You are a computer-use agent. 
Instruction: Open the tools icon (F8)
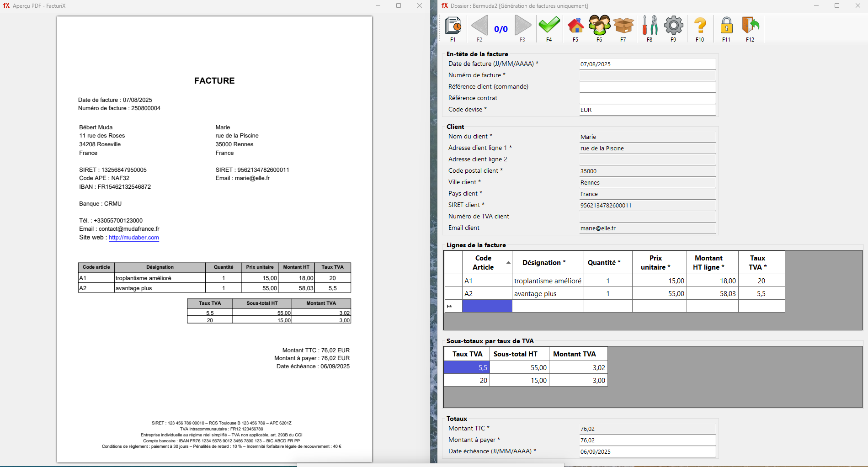coord(650,26)
